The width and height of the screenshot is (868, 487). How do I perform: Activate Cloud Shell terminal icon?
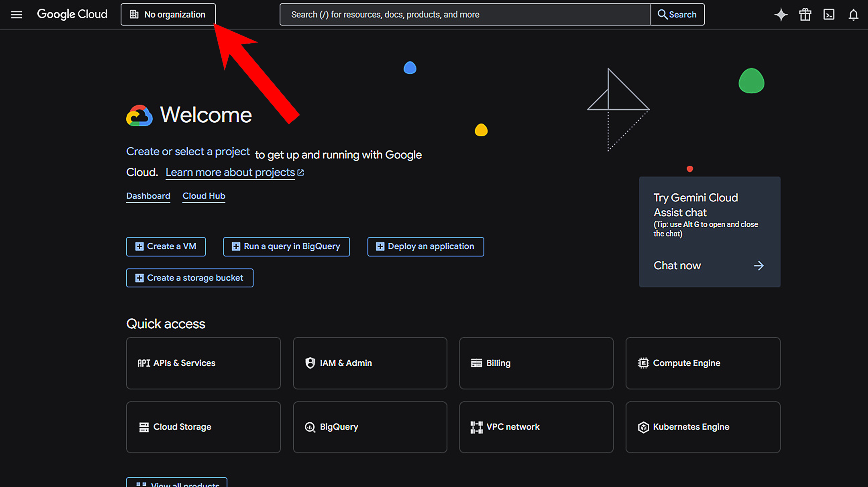[829, 14]
